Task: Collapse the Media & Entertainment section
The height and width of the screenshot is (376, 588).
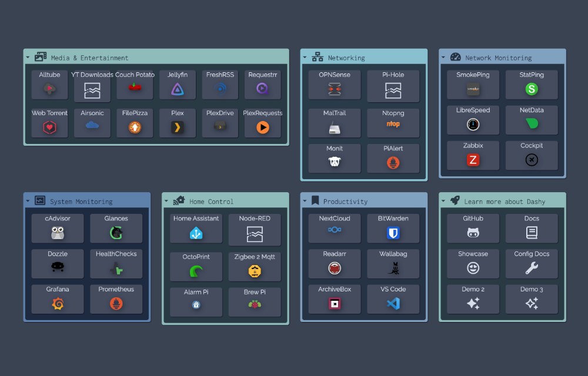Action: click(x=28, y=58)
